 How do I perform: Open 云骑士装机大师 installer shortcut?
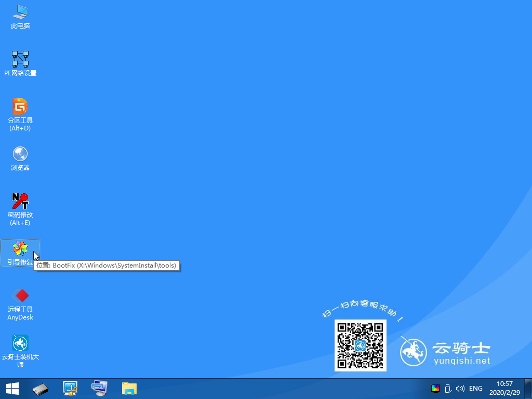(x=20, y=351)
